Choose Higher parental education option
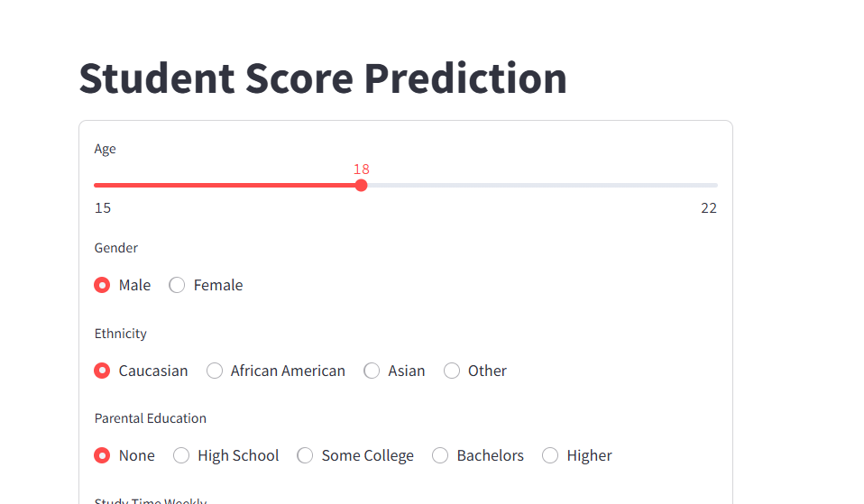Screen dimensions: 864x504 (x=550, y=455)
